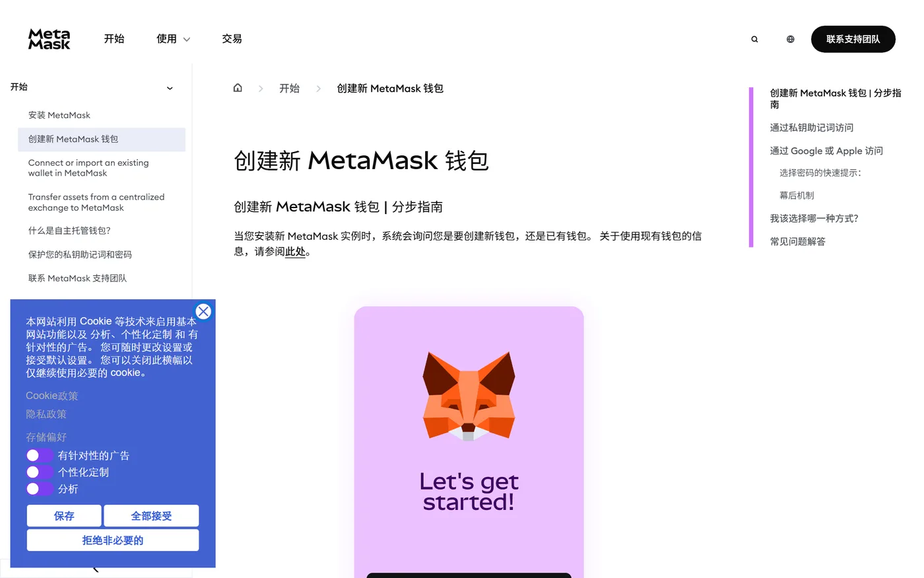Select 创建新 MetaMask 钱包 sidebar item
Viewport: 924px width, 578px height.
tap(102, 139)
